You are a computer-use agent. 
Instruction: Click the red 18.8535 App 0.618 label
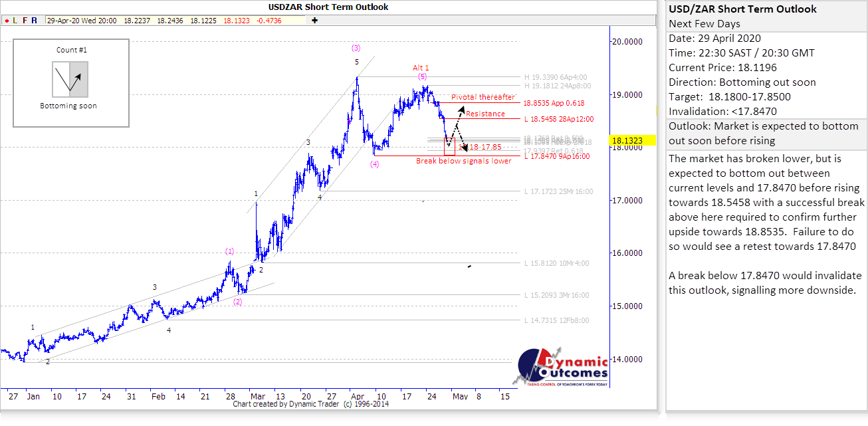coord(554,104)
